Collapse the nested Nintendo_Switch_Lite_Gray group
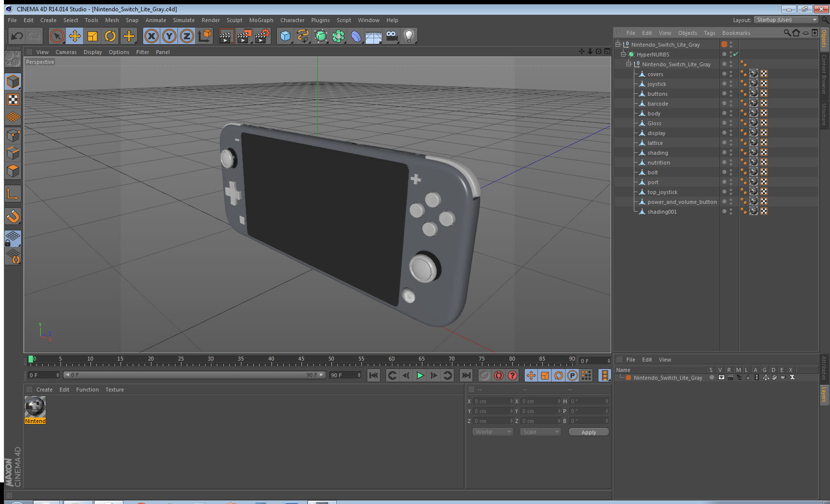 click(628, 64)
